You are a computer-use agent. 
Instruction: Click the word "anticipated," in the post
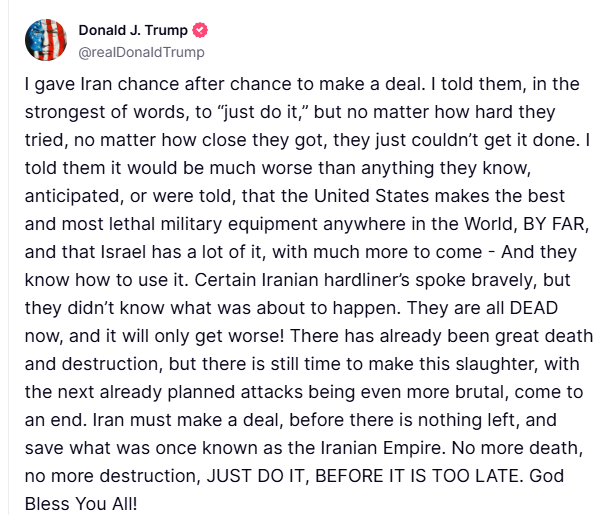(x=74, y=196)
